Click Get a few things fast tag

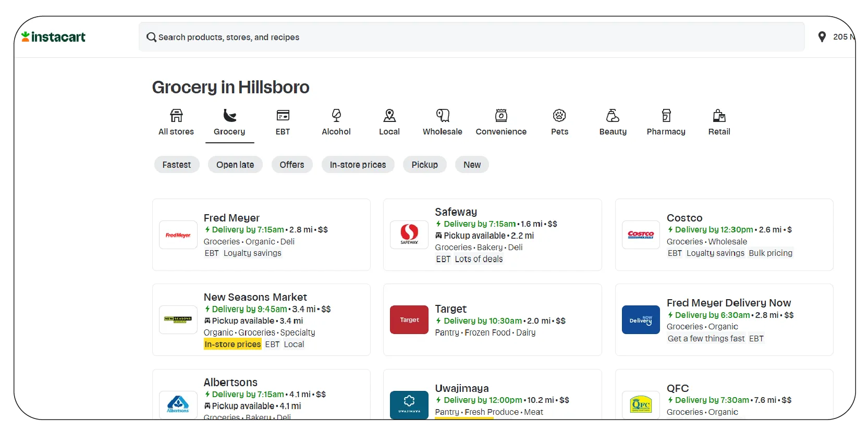[x=706, y=338]
